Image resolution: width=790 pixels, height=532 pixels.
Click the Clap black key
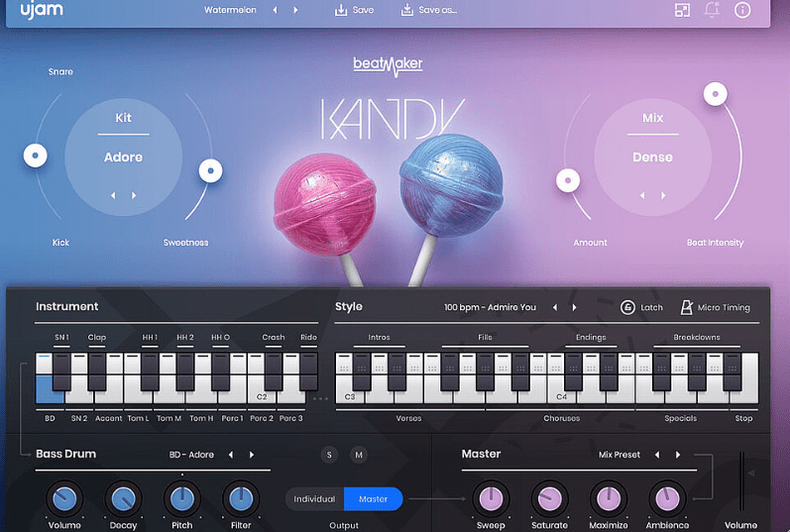pos(97,372)
